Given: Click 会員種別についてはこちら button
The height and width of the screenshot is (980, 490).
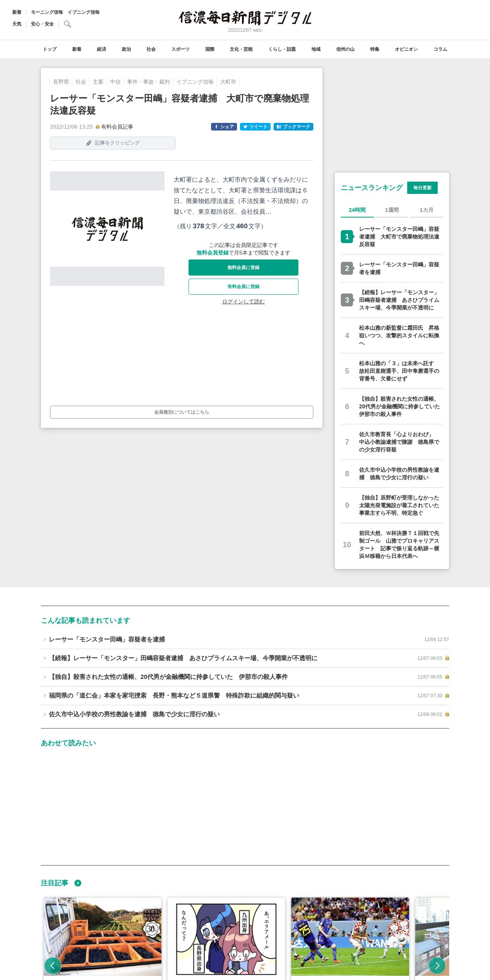Looking at the screenshot, I should tap(182, 412).
